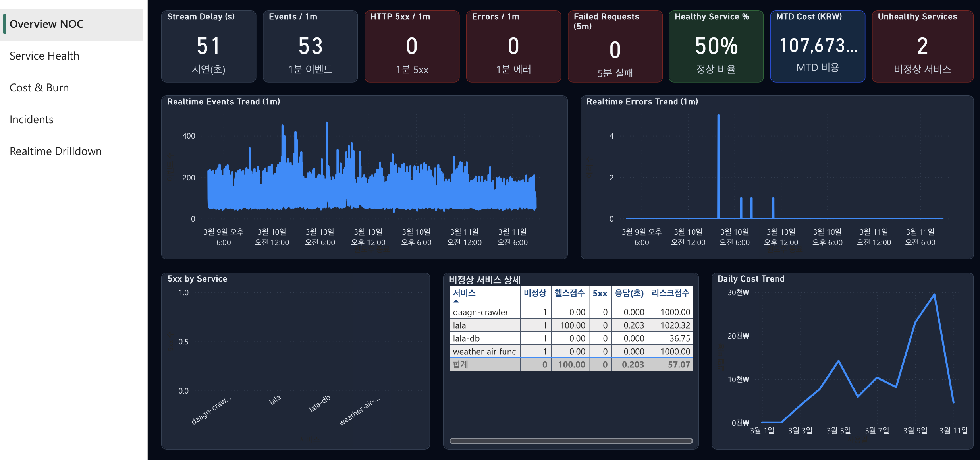Click the Unhealthy Services card value
The image size is (980, 460).
click(x=922, y=46)
